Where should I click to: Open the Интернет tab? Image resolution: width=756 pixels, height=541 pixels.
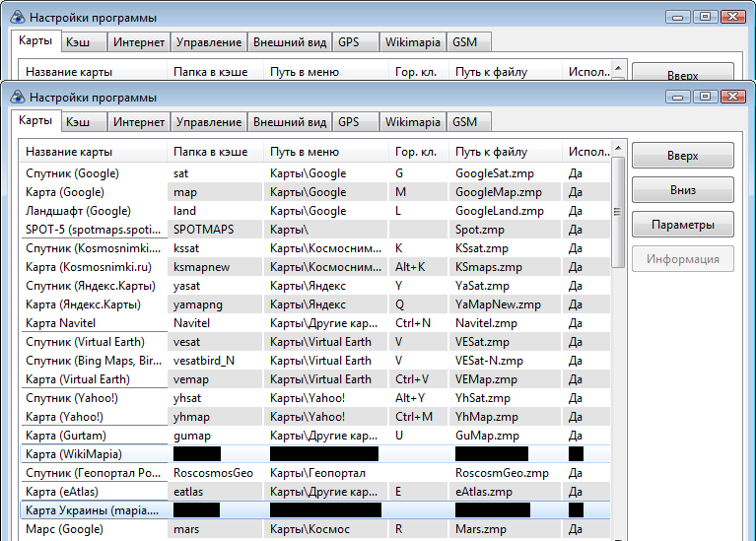(138, 122)
